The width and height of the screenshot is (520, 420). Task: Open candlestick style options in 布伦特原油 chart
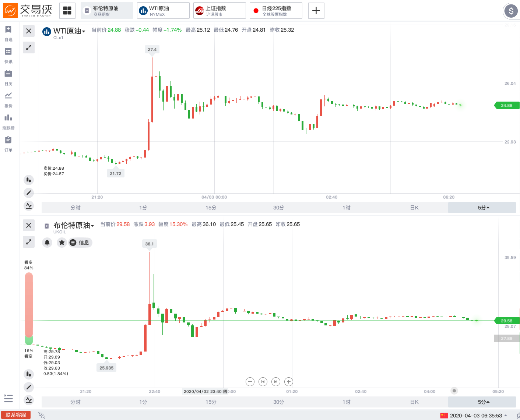tap(29, 374)
